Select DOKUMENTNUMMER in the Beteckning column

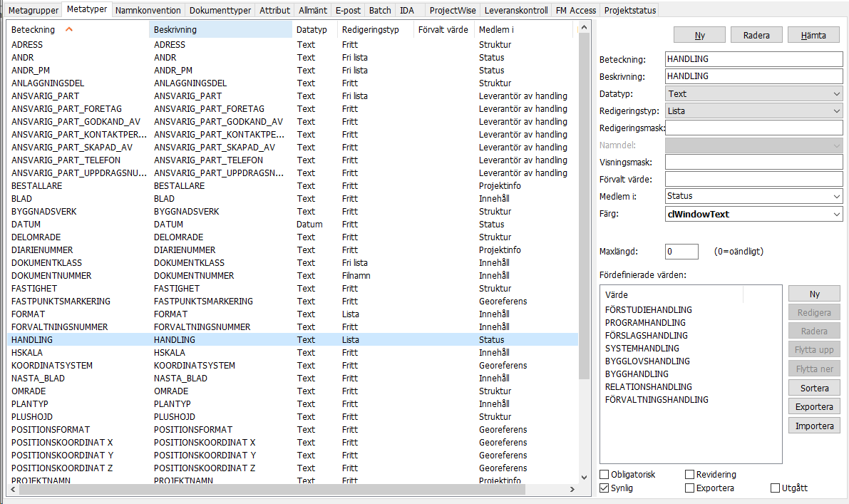coord(51,276)
